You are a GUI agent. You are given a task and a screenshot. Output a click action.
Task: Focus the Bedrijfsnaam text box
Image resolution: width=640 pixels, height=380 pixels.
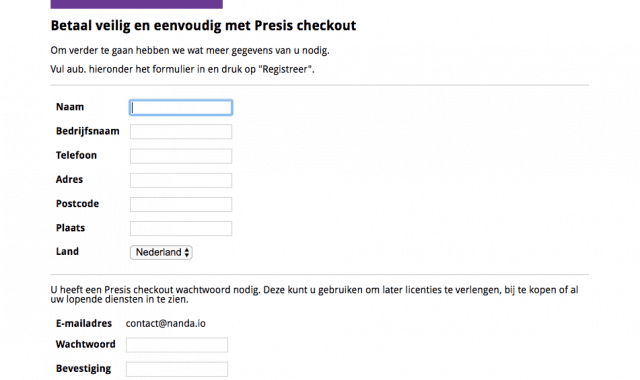[x=181, y=131]
